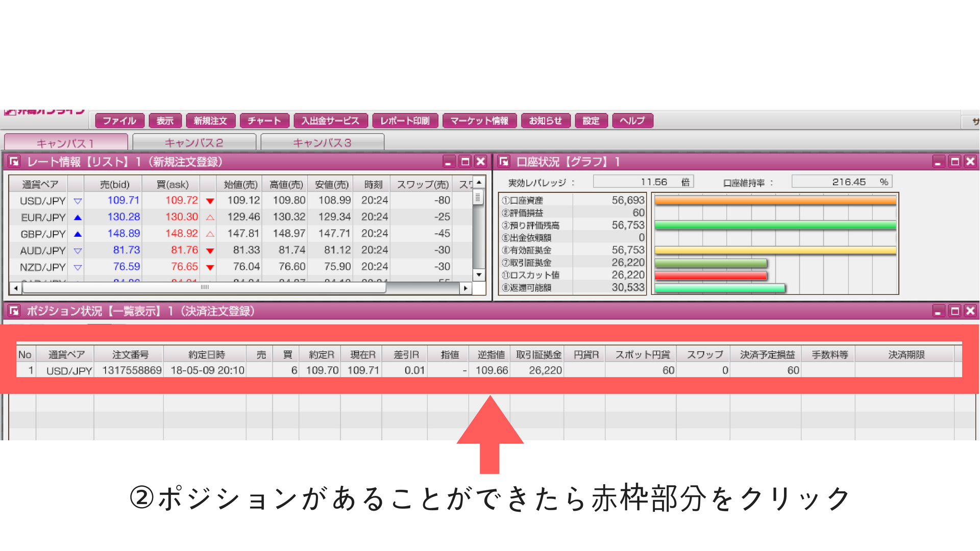Click the rate list scroll right arrow
980x551 pixels.
click(465, 288)
